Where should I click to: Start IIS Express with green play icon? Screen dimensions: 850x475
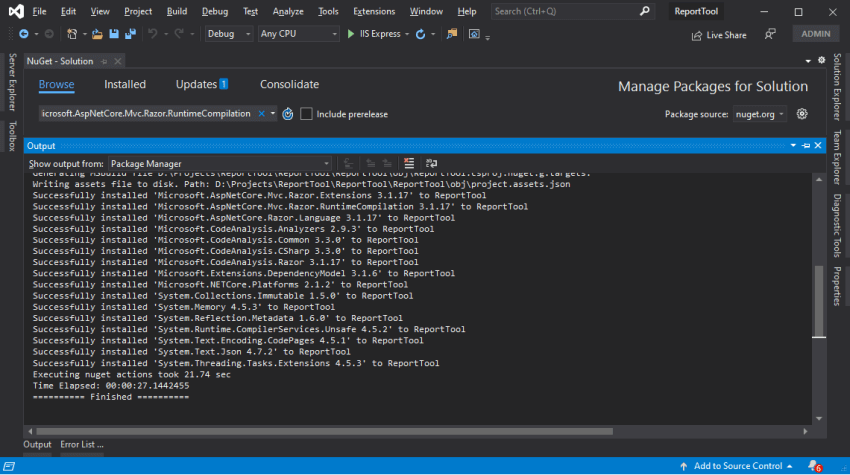[x=351, y=34]
